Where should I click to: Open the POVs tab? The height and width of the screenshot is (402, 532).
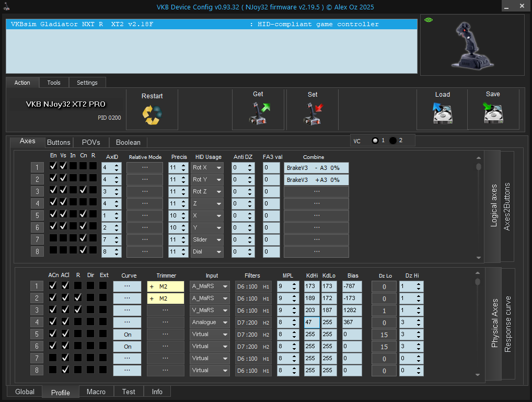[x=91, y=142]
